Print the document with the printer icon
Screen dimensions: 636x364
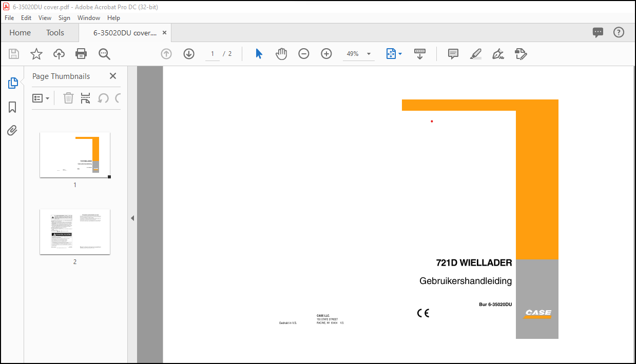(81, 54)
